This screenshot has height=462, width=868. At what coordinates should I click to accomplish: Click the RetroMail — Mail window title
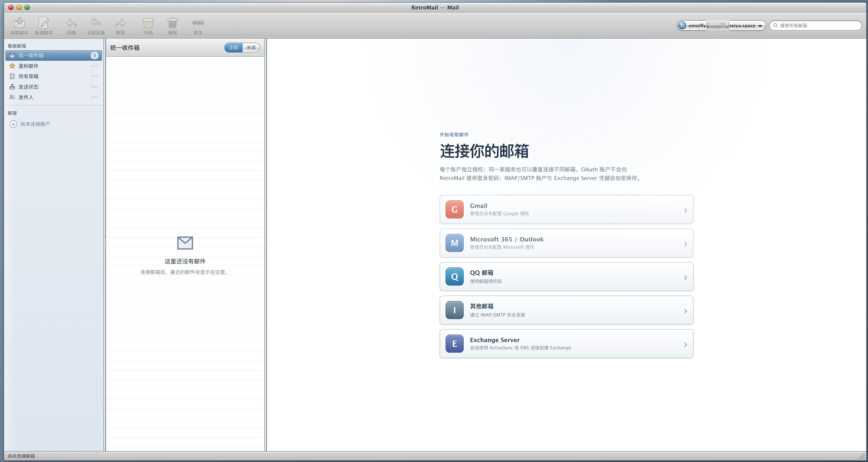pos(435,7)
